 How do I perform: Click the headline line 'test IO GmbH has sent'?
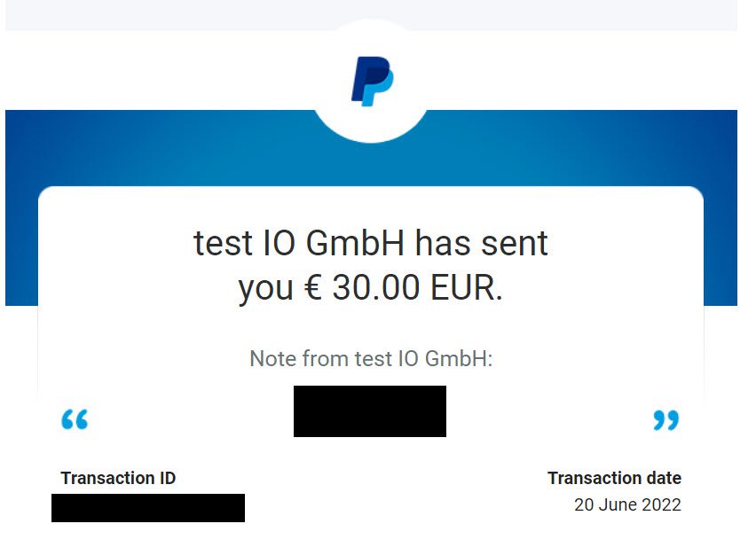click(370, 243)
